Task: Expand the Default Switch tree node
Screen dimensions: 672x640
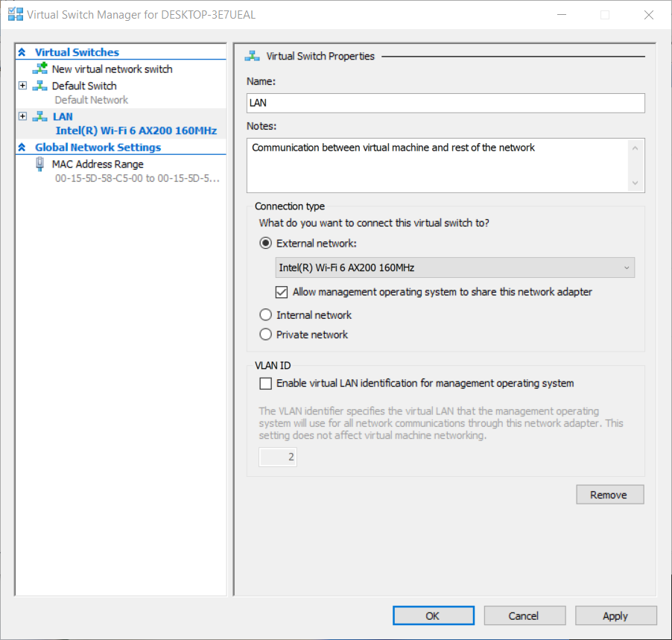Action: [x=22, y=86]
